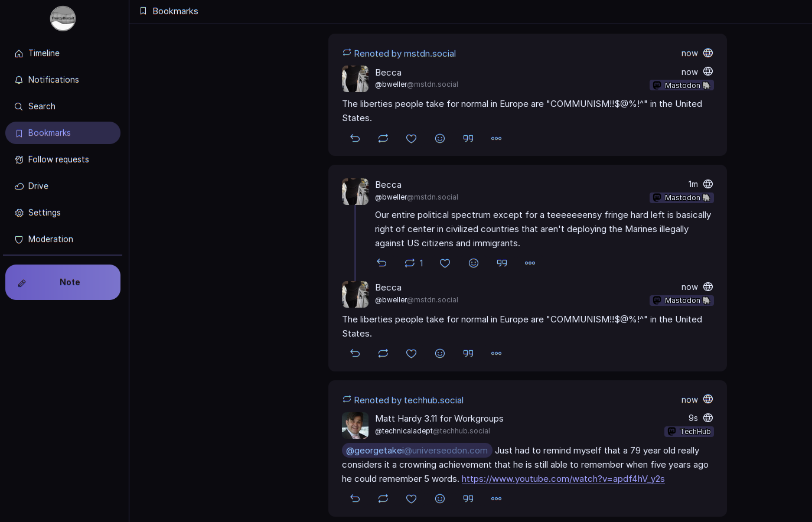812x522 pixels.
Task: Reply to Matt Hardy's note
Action: coord(355,498)
